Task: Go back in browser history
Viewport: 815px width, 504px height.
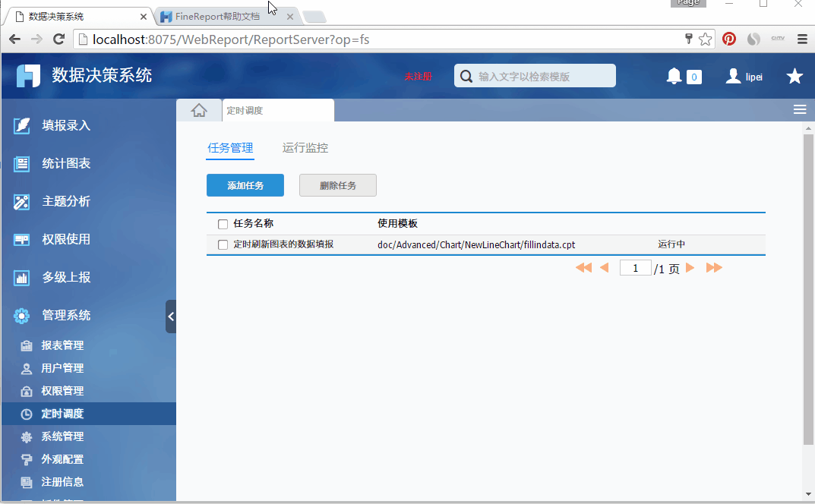Action: click(14, 39)
